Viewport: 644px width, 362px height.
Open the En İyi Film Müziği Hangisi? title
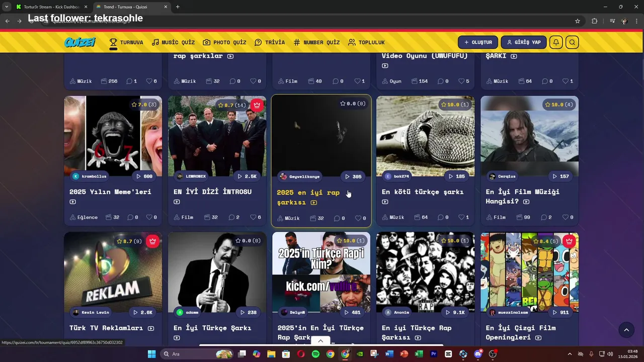click(522, 197)
